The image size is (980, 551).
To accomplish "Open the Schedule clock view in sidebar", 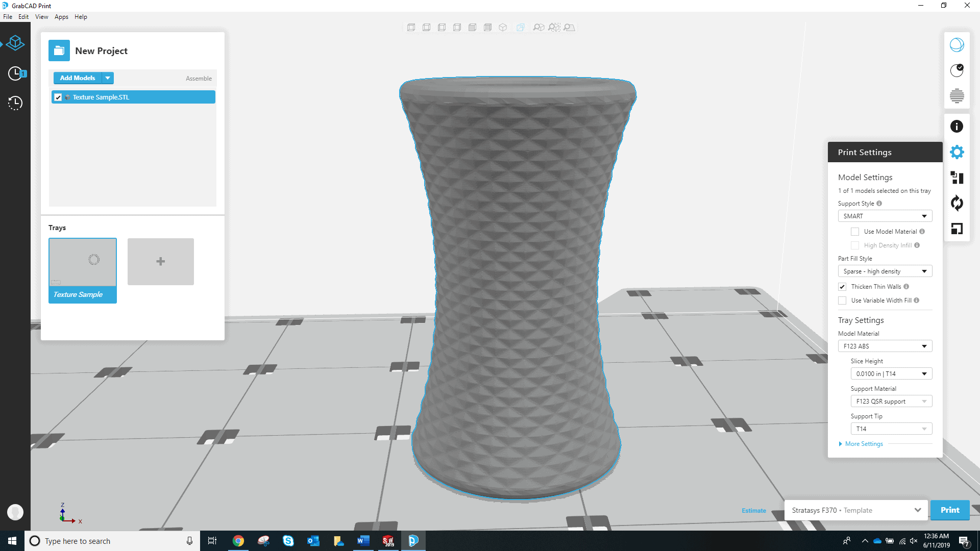I will [15, 73].
